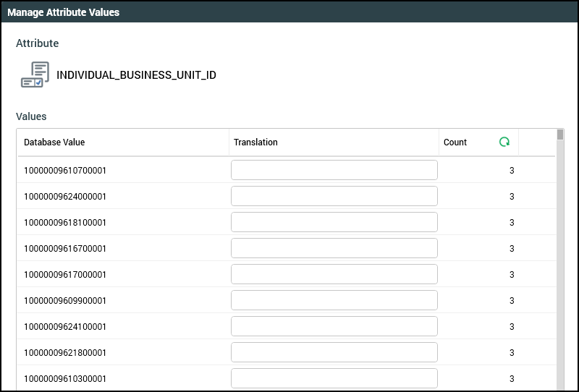Image resolution: width=579 pixels, height=392 pixels.
Task: Select translation box for 10000009621800001
Action: (334, 352)
